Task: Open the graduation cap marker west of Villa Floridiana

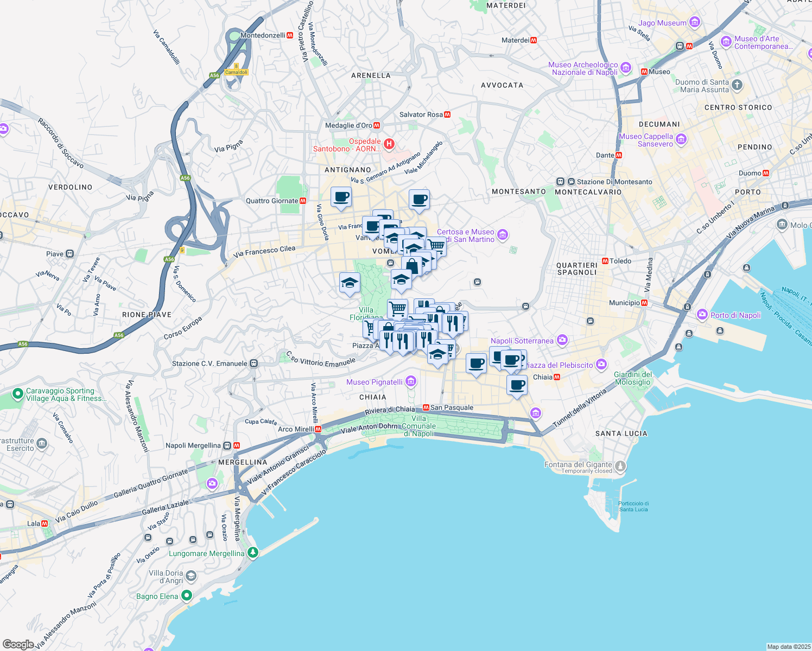Action: pyautogui.click(x=350, y=283)
